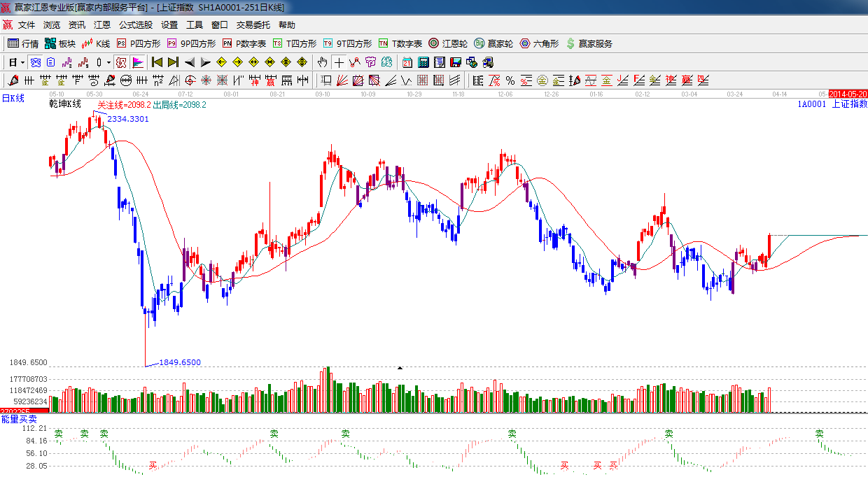This screenshot has width=868, height=477.
Task: Click the 2014-05-20 date marker
Action: 848,94
